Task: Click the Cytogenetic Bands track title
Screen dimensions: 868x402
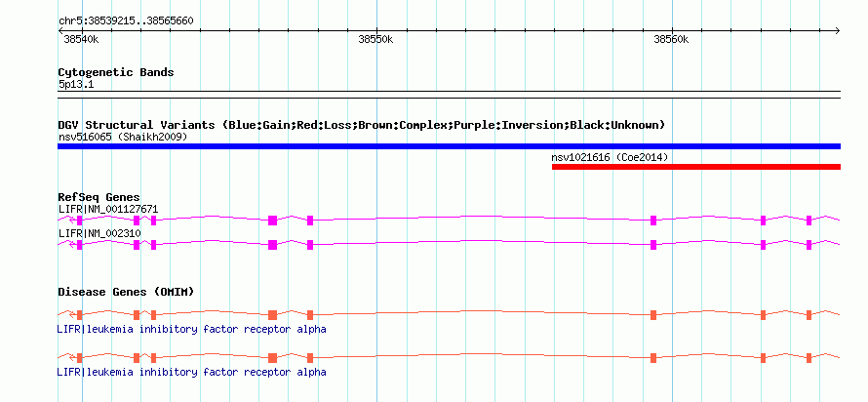Action: point(116,72)
